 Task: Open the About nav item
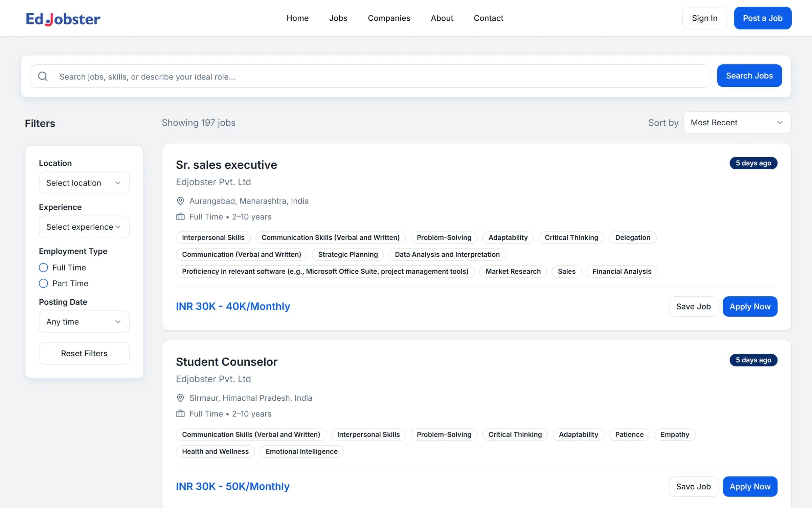pyautogui.click(x=442, y=18)
